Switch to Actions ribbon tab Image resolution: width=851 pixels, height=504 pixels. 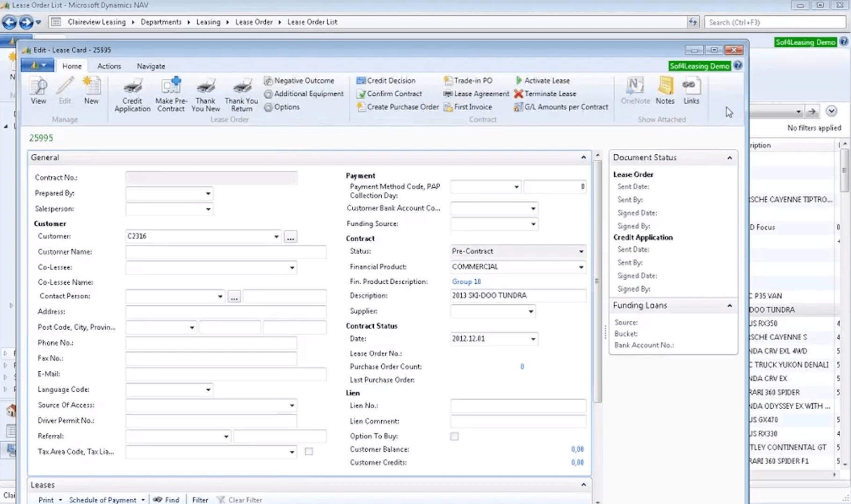109,66
